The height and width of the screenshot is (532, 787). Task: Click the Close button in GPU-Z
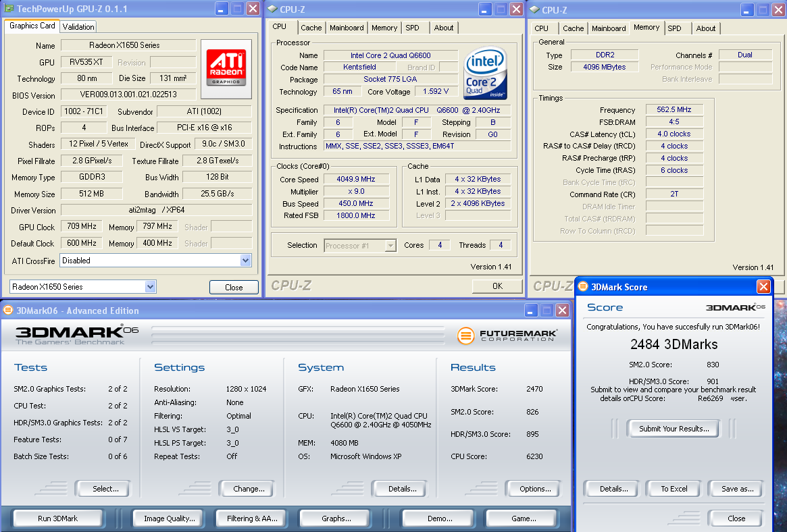point(234,288)
